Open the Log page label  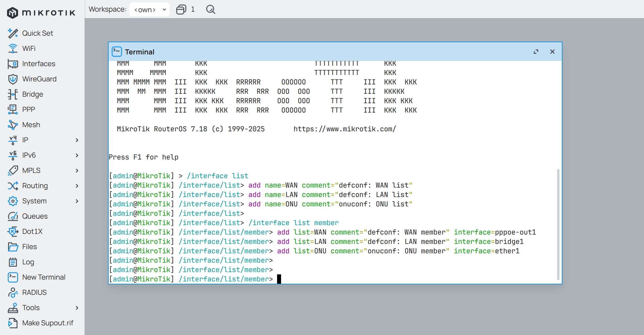tap(28, 262)
